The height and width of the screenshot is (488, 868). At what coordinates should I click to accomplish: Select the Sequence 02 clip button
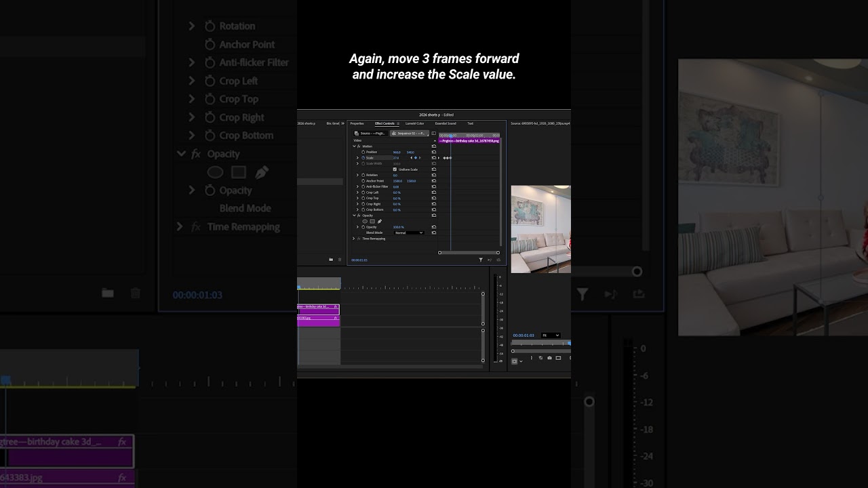[410, 134]
